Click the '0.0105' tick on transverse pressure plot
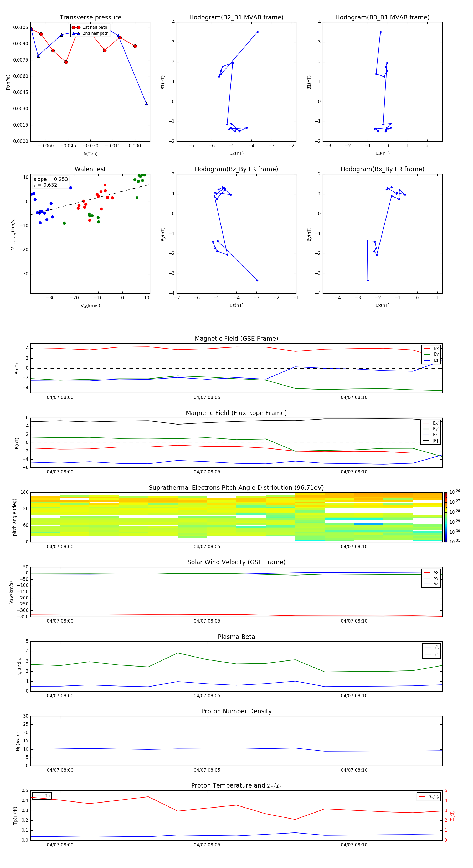Screen dimensions: 473x868 coord(20,27)
